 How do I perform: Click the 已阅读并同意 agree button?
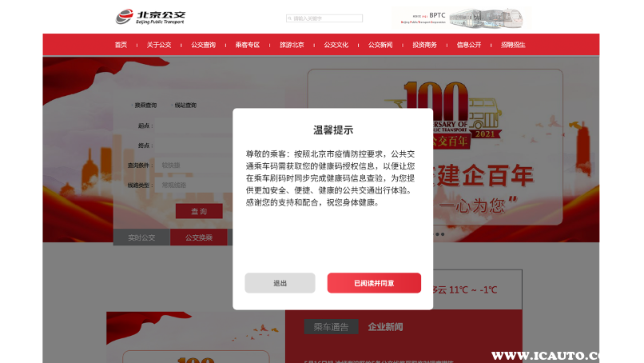coord(373,283)
